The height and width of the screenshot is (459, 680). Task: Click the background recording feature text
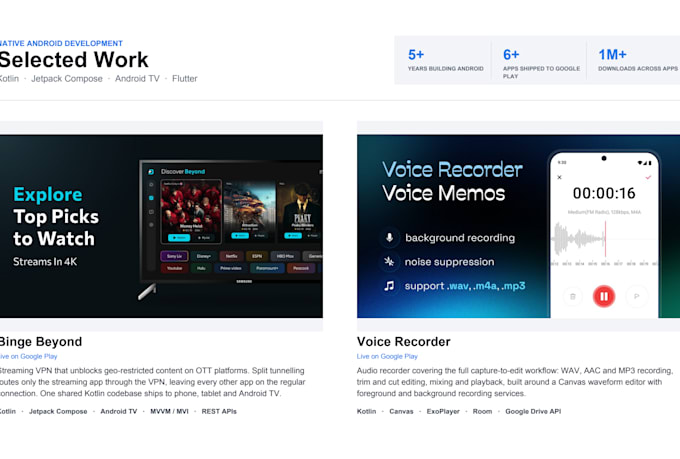(x=460, y=238)
